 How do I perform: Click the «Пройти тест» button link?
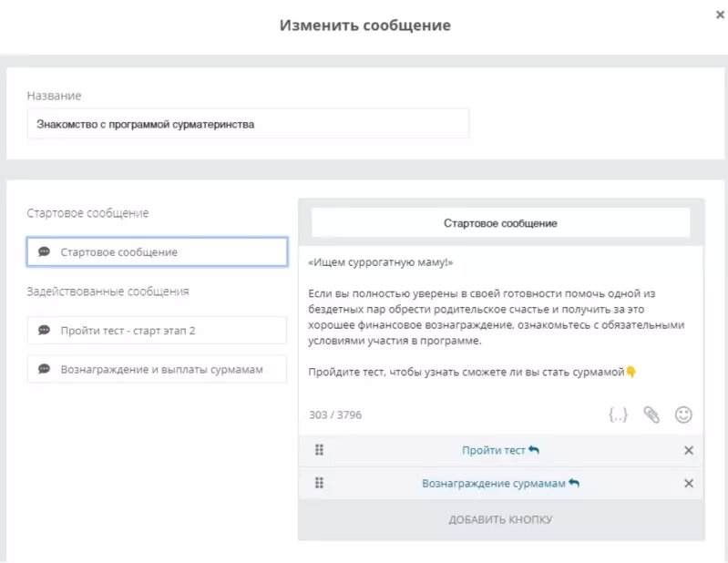[500, 450]
